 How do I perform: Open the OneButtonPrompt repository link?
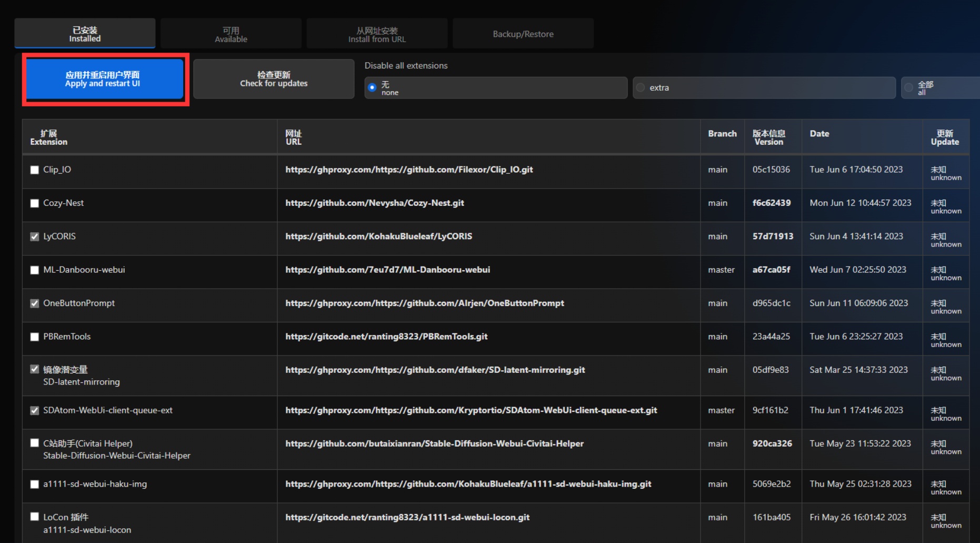[x=425, y=303]
